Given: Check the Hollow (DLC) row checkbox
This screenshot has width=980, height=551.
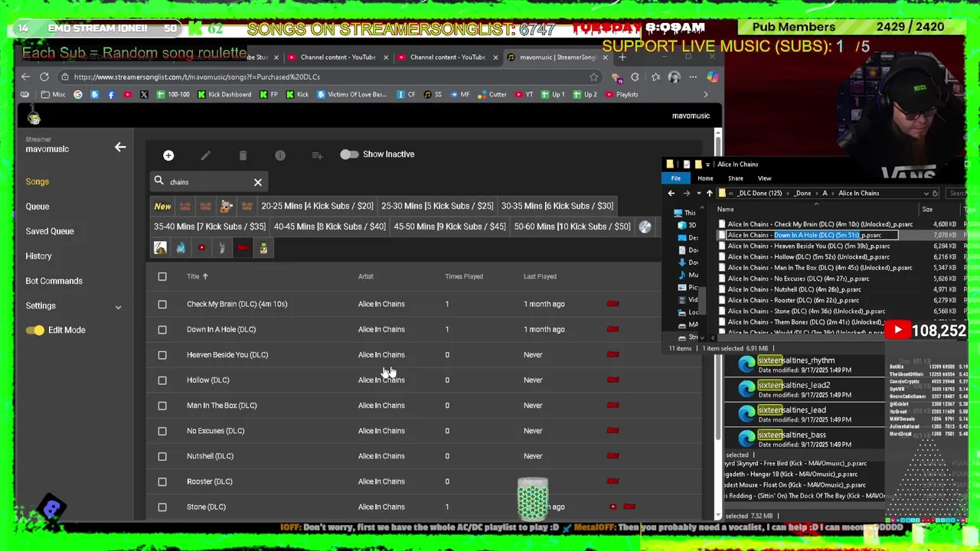Looking at the screenshot, I should 162,380.
